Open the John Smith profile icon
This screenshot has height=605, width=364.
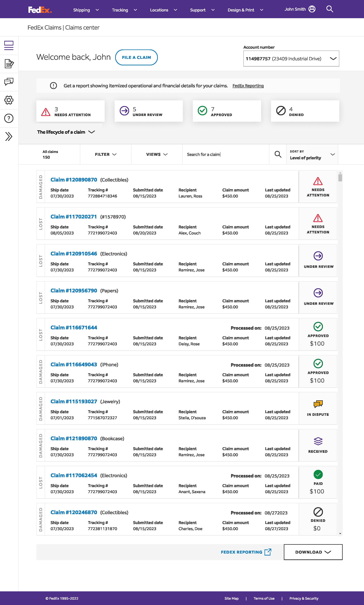pos(312,9)
